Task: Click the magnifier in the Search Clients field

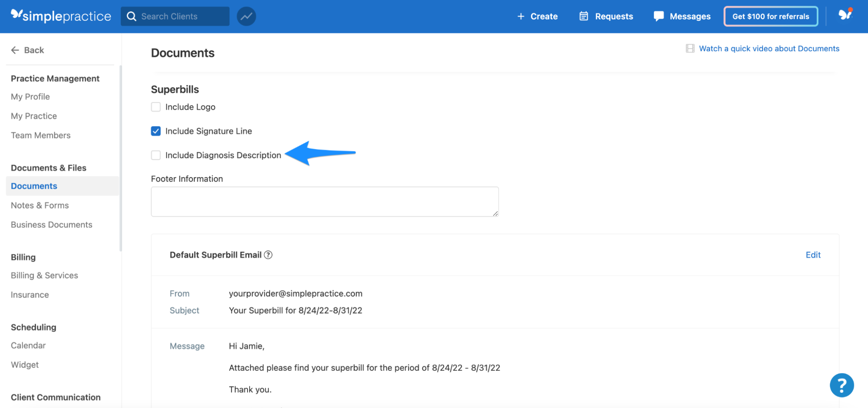Action: 132,16
